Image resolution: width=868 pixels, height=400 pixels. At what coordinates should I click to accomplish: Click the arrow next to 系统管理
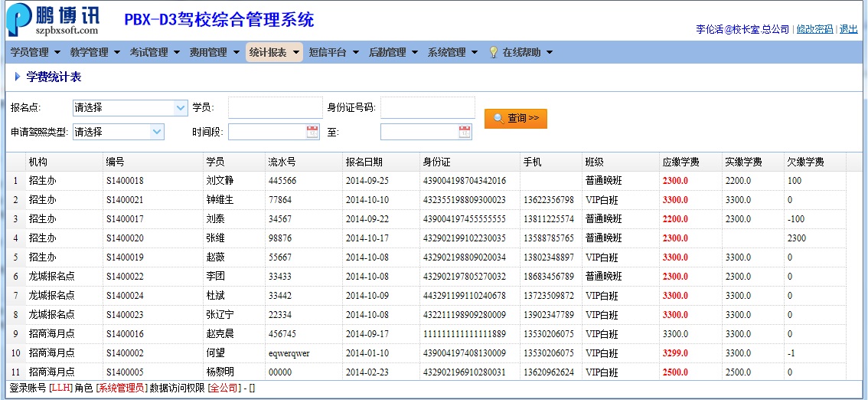tap(475, 53)
